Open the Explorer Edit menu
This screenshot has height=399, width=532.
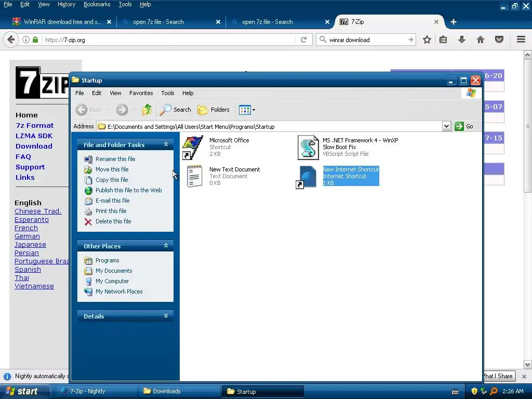[97, 93]
